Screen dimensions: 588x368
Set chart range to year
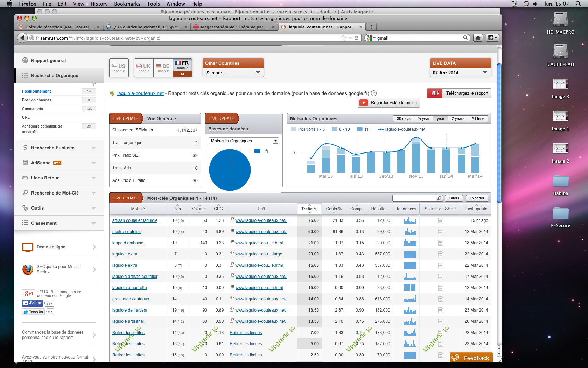pyautogui.click(x=440, y=118)
